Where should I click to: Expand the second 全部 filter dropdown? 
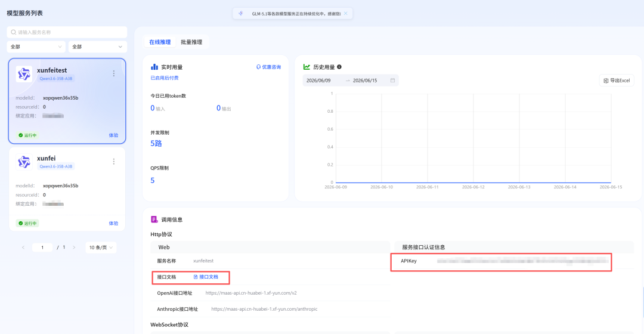point(97,47)
